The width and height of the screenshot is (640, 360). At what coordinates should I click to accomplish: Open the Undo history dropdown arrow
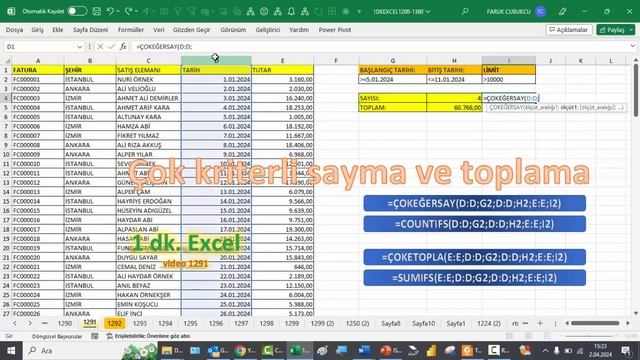[118, 11]
